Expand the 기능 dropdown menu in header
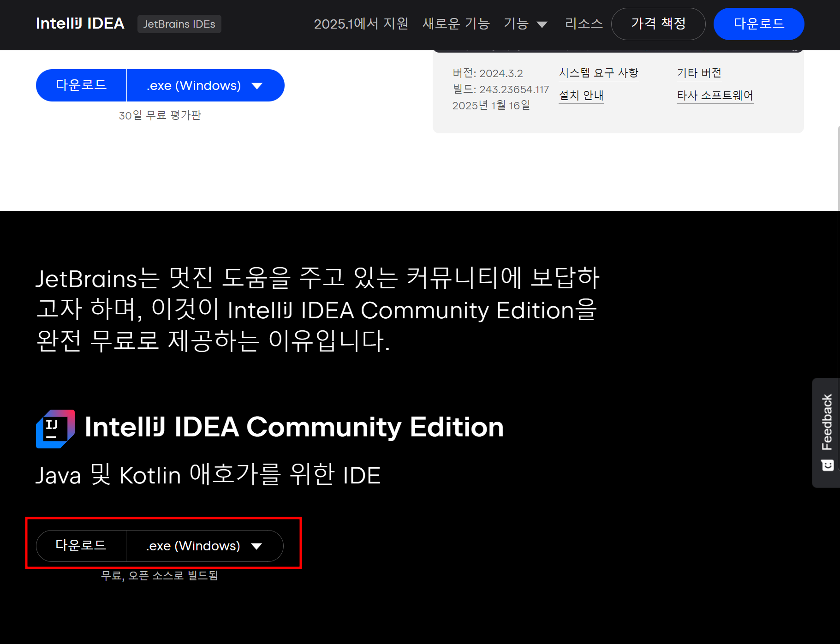This screenshot has height=644, width=840. tap(525, 24)
